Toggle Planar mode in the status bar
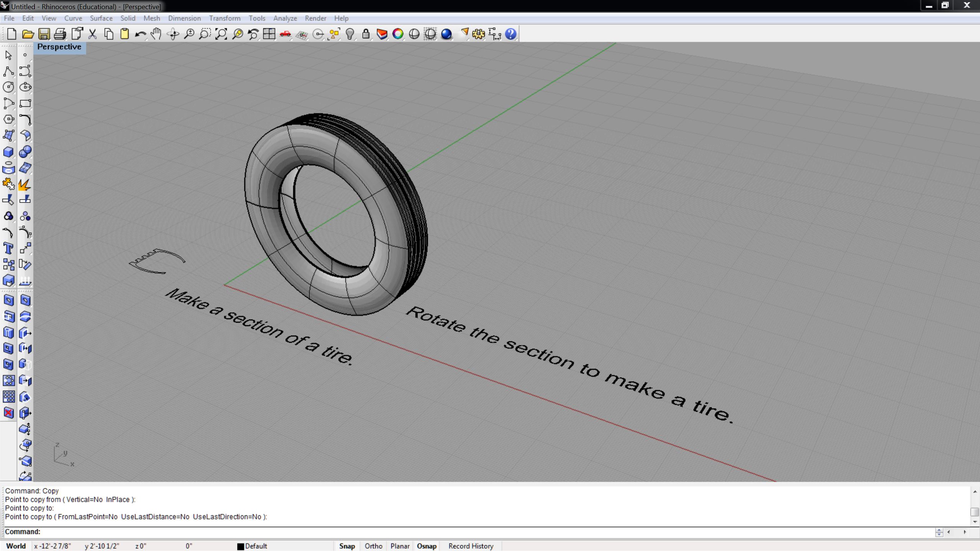The width and height of the screenshot is (980, 551). click(400, 546)
